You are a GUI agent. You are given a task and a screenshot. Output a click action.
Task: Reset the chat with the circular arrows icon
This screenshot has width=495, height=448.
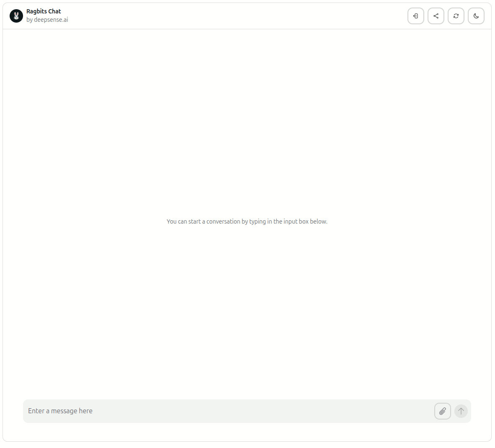pyautogui.click(x=456, y=16)
